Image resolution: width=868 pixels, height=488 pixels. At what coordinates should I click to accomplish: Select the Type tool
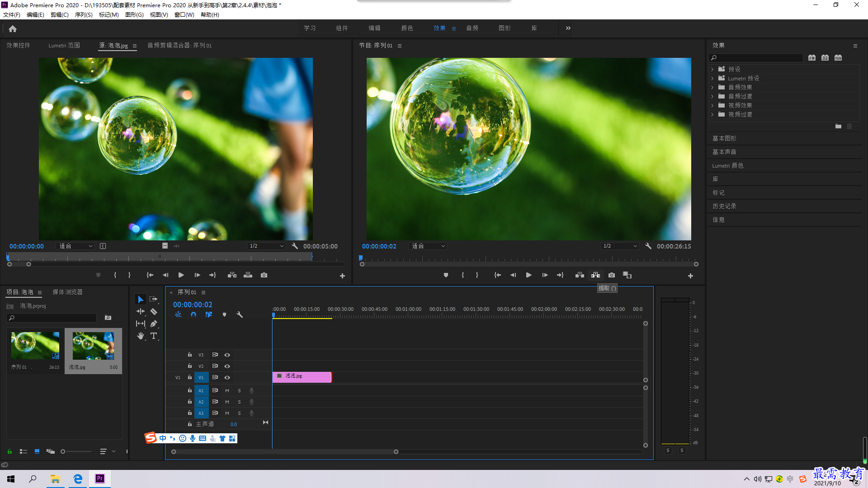(154, 336)
